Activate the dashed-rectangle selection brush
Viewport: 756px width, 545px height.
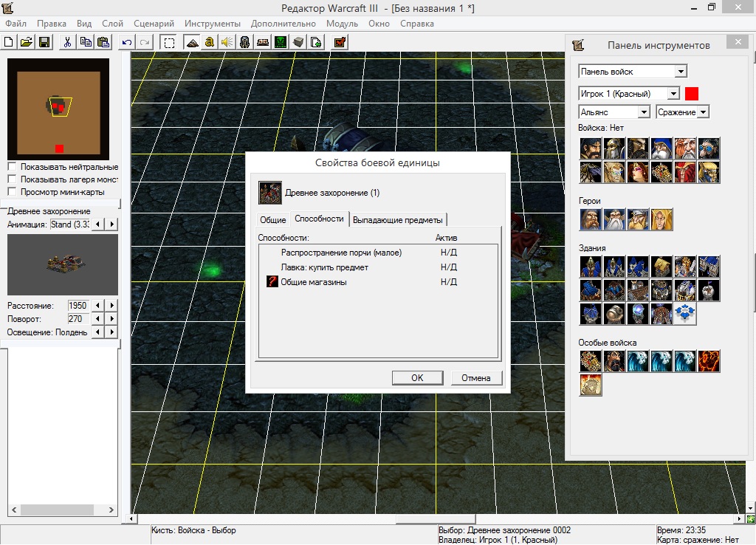[x=169, y=42]
